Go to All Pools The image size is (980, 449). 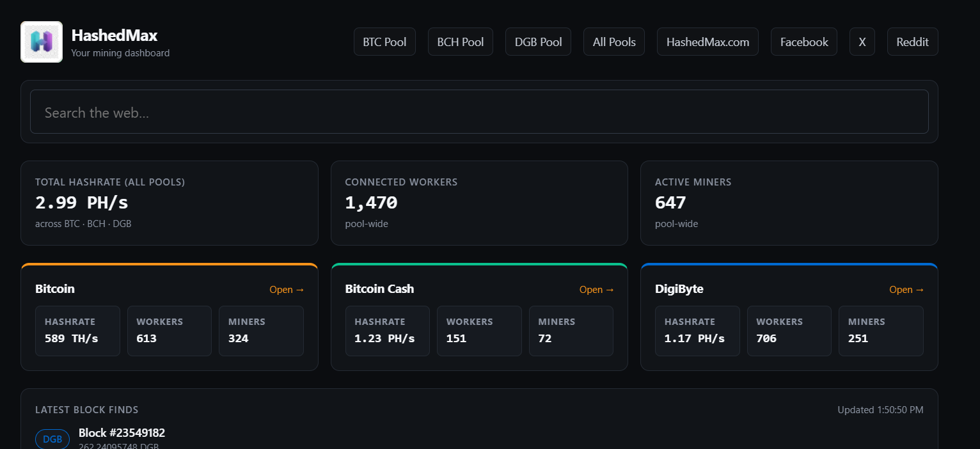(614, 42)
